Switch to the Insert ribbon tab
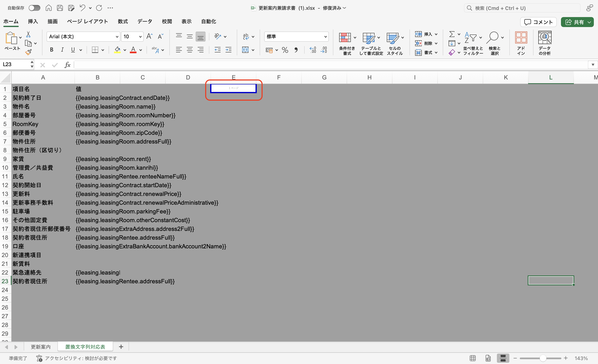This screenshot has width=598, height=364. pyautogui.click(x=33, y=22)
